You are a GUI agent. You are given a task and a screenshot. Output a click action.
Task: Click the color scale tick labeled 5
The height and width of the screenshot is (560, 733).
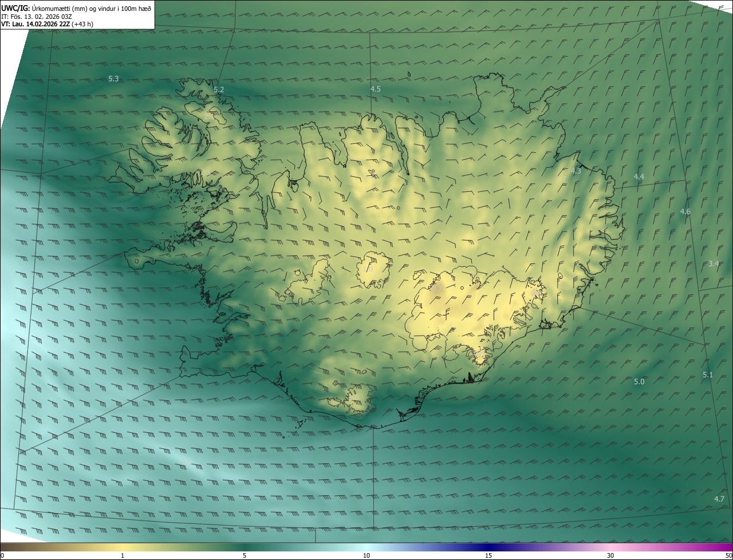245,555
